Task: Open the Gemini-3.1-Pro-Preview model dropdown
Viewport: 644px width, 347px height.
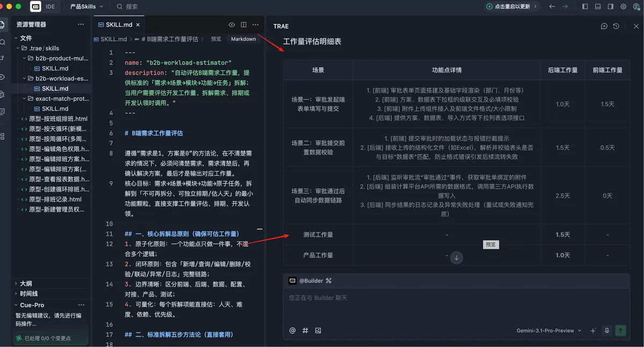Action: click(548, 331)
